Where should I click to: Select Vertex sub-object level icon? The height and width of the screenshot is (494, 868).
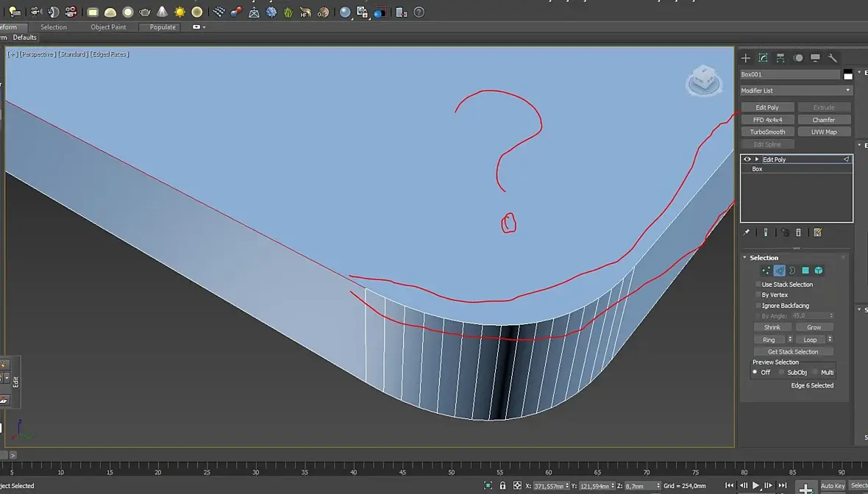766,271
